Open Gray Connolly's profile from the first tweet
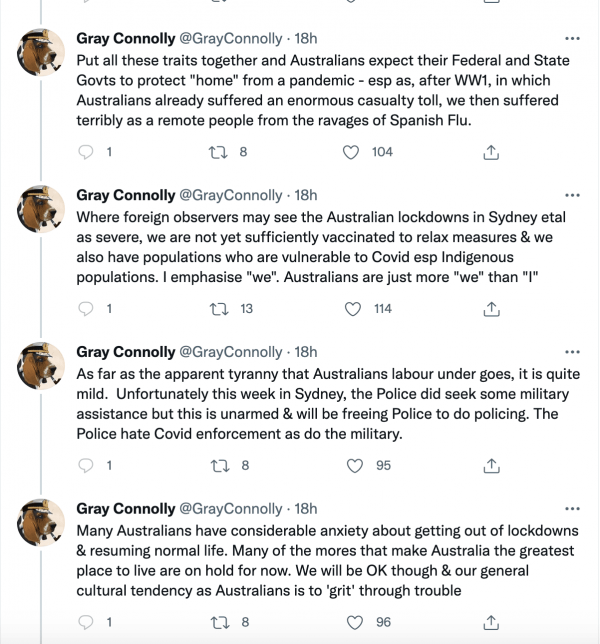 point(126,39)
